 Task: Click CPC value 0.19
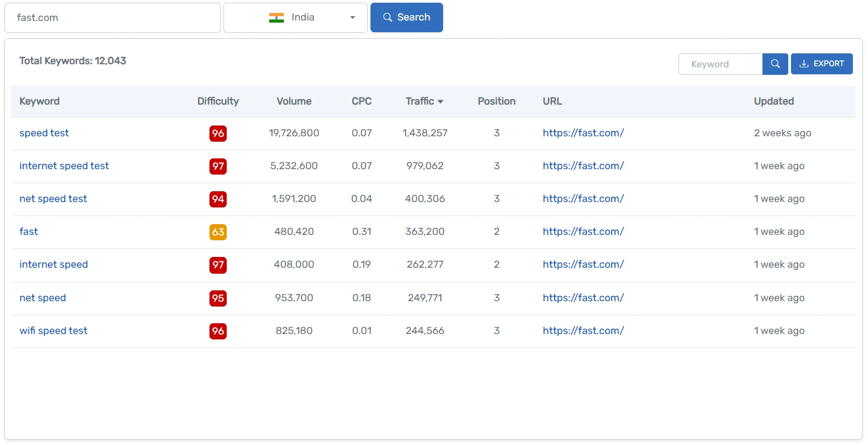(x=362, y=265)
